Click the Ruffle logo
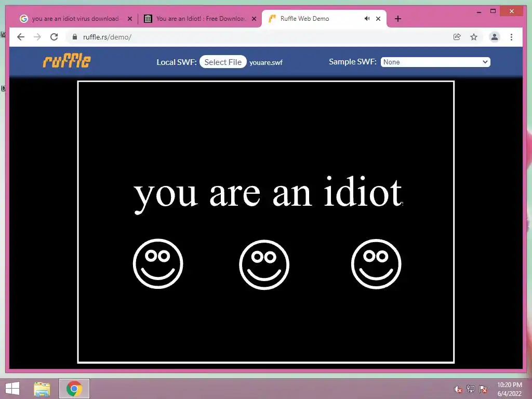Viewport: 532px width, 399px height. [67, 61]
